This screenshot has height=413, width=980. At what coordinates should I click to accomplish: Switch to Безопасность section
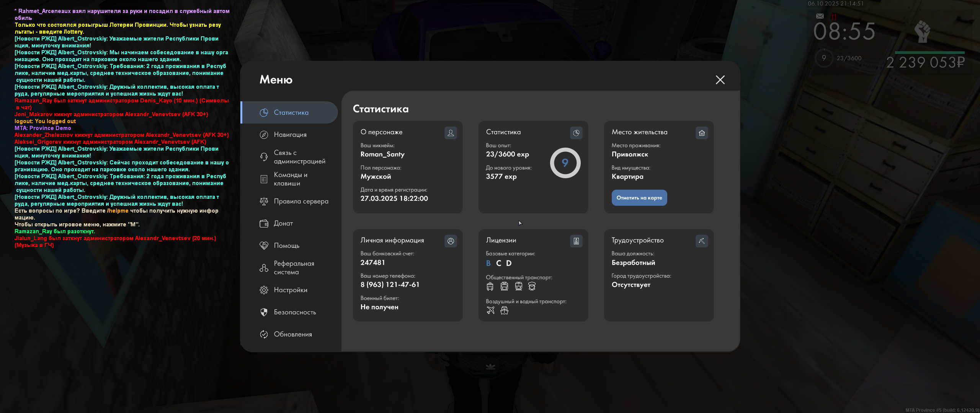[294, 312]
